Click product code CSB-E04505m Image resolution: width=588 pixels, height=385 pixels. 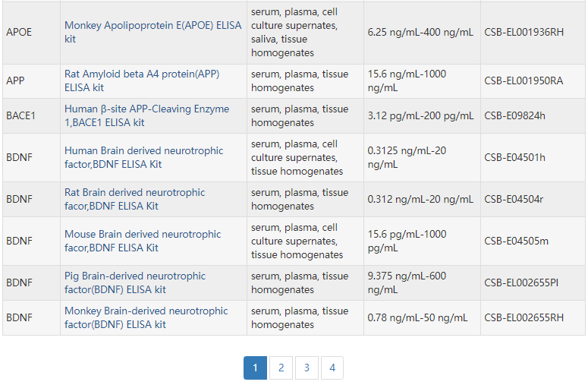point(516,241)
